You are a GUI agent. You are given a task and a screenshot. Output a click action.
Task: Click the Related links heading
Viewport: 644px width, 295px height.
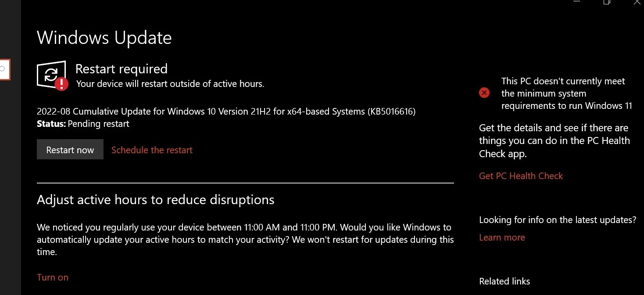[504, 281]
